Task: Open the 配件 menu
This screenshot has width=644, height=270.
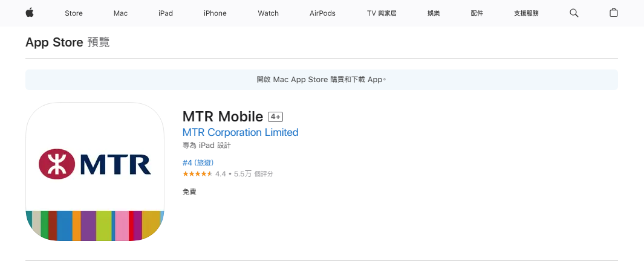Action: [476, 13]
